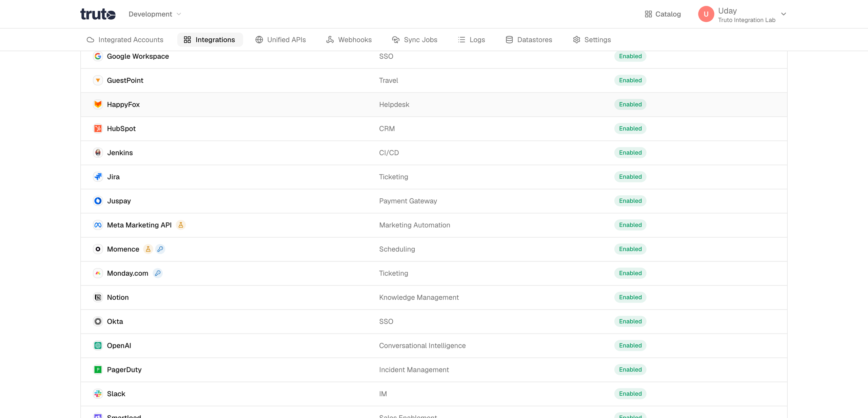868x418 pixels.
Task: Click the Enabled badge on the Jira row
Action: coord(630,177)
